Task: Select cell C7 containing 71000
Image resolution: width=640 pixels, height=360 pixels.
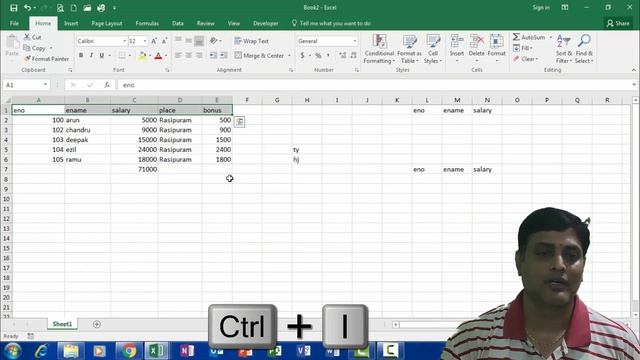Action: coord(134,169)
